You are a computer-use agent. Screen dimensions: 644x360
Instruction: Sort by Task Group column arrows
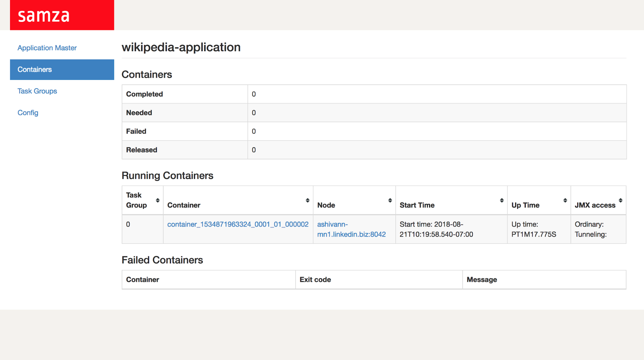click(x=158, y=200)
